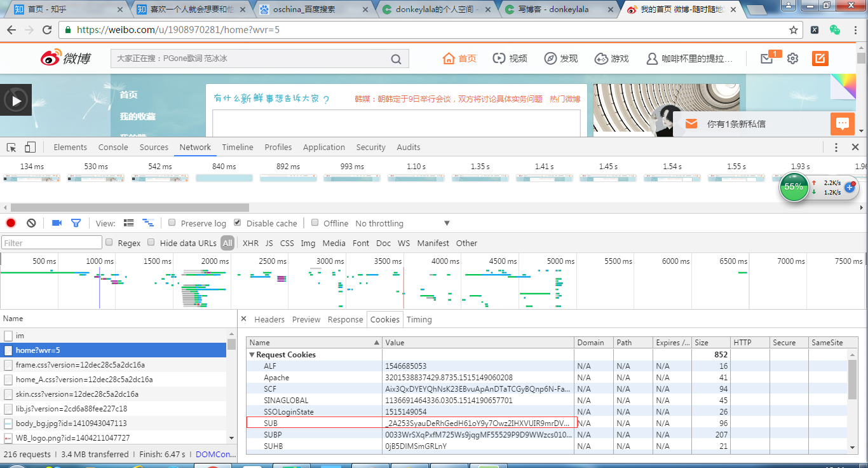Enable Preserve log checkbox

[x=172, y=223]
